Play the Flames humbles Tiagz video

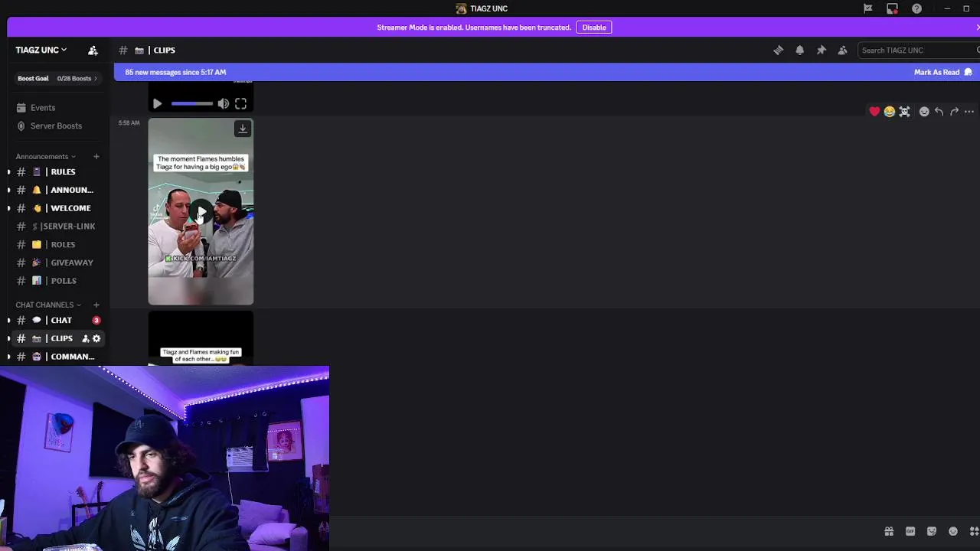coord(201,212)
